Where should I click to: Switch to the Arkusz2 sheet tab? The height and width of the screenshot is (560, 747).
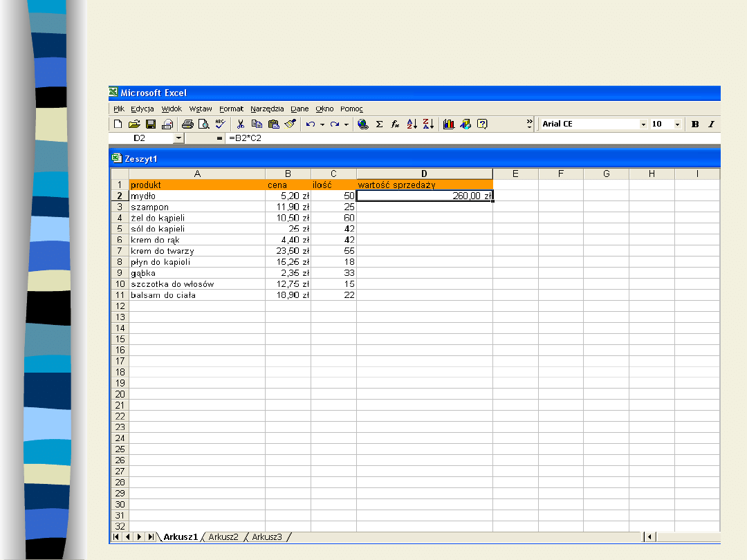click(x=223, y=536)
